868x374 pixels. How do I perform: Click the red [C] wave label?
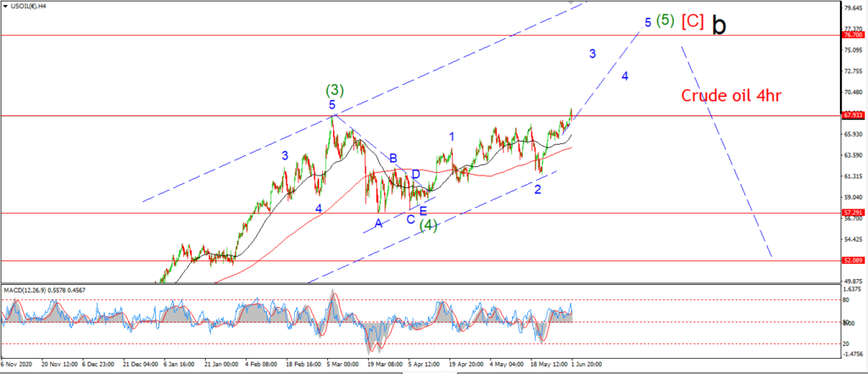[x=693, y=21]
